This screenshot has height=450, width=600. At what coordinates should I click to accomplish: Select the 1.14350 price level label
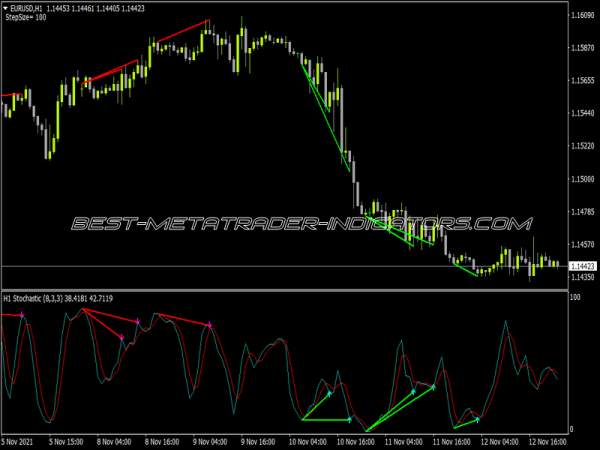[x=583, y=277]
